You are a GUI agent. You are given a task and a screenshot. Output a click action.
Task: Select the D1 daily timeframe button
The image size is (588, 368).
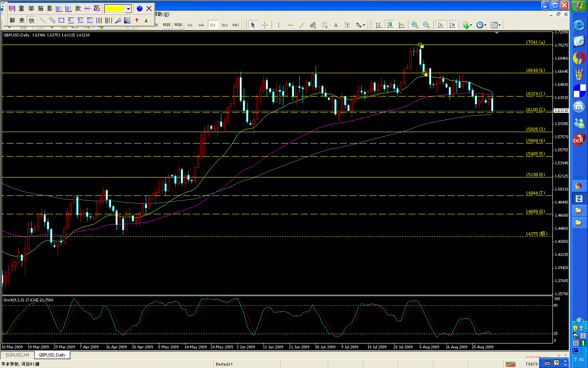coord(213,25)
